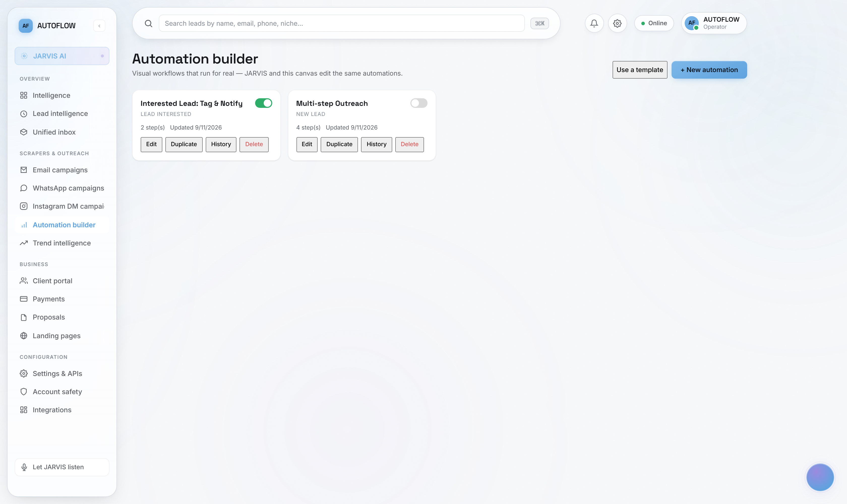847x504 pixels.
Task: Click the ⌘K shortcut badge
Action: pyautogui.click(x=539, y=23)
